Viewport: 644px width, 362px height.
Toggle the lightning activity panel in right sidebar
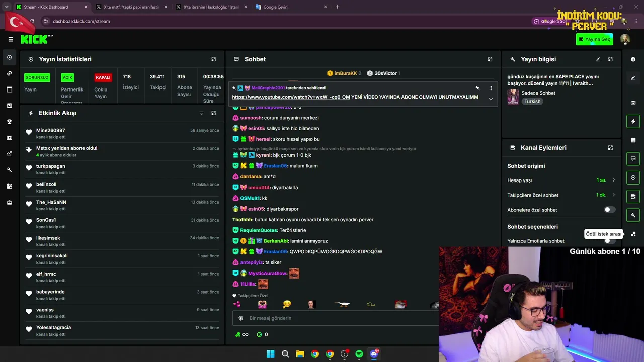633,121
